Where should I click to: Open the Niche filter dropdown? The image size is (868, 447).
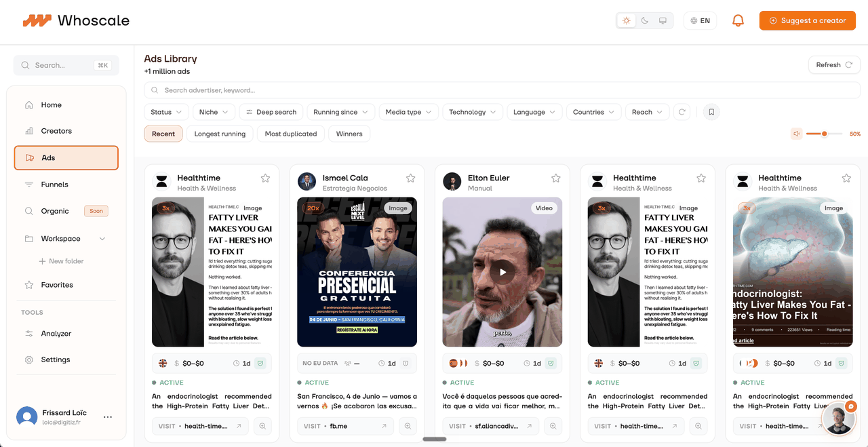coord(214,112)
